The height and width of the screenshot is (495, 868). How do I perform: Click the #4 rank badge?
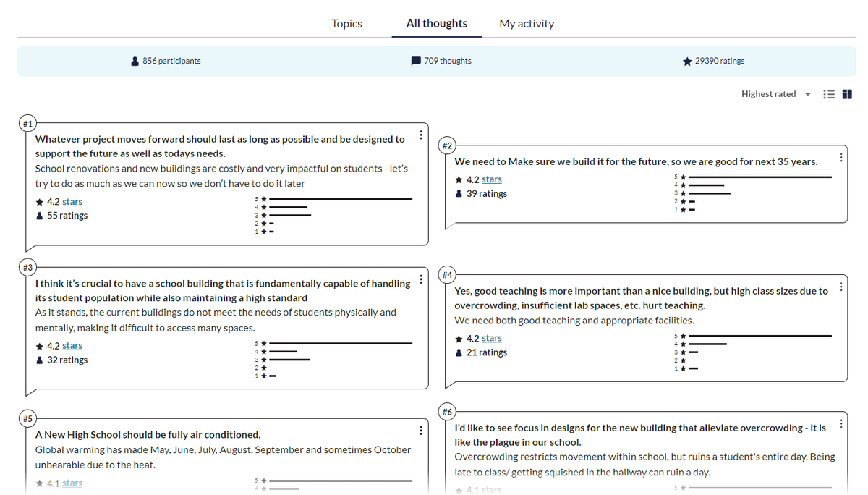coord(447,275)
